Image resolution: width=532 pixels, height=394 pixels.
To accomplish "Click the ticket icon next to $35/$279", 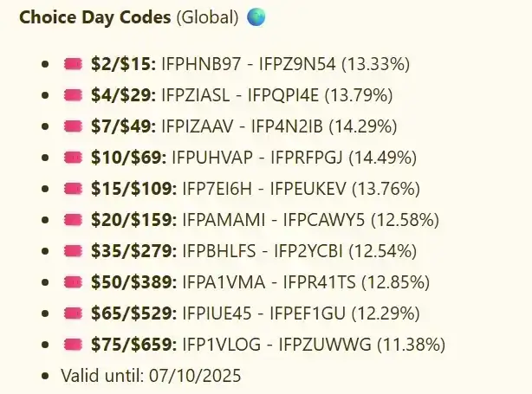I will click(73, 251).
